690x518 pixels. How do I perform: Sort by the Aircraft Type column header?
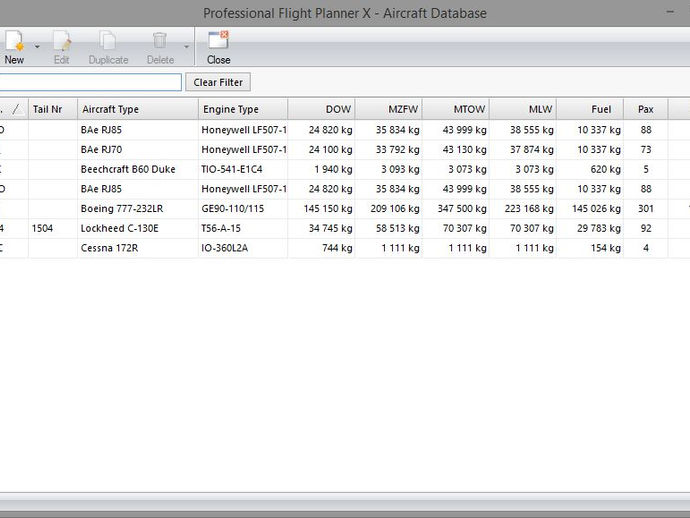[138, 109]
